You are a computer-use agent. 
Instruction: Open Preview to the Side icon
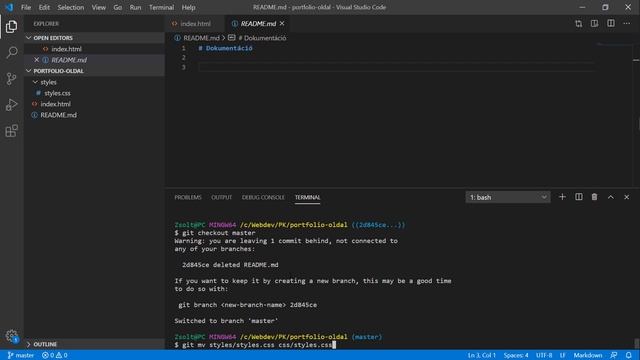pos(594,24)
